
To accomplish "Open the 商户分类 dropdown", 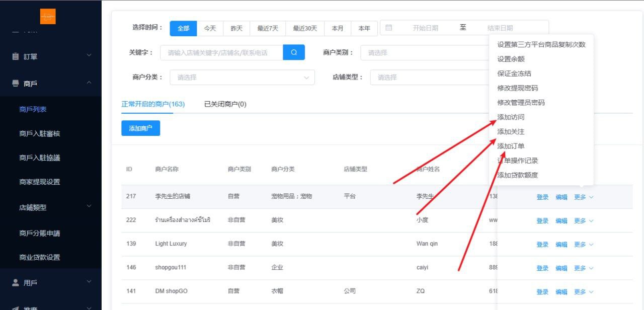I will click(x=242, y=77).
